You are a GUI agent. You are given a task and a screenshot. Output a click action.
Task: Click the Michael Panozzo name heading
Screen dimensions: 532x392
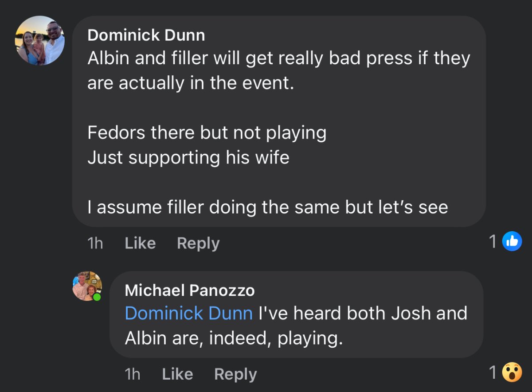[x=190, y=290]
